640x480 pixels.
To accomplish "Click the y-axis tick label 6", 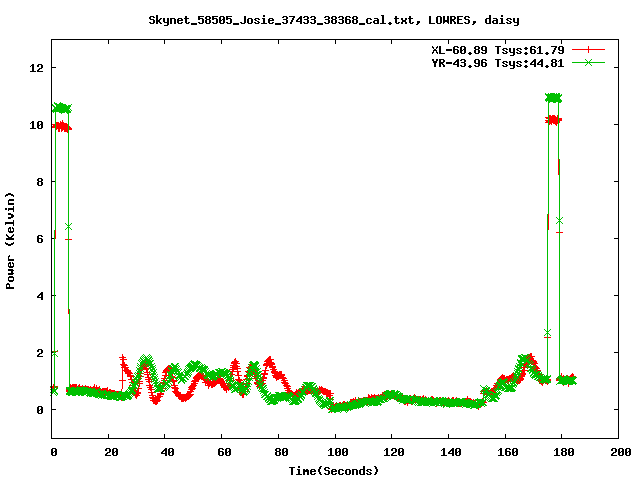I will (40, 239).
